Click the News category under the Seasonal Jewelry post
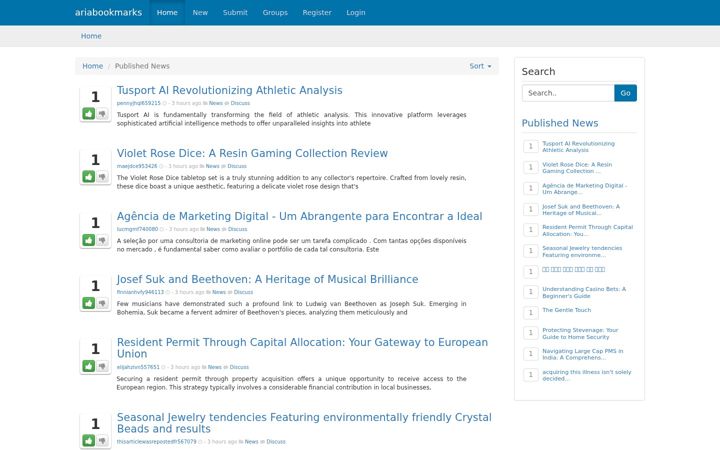The image size is (720, 450). (x=251, y=442)
